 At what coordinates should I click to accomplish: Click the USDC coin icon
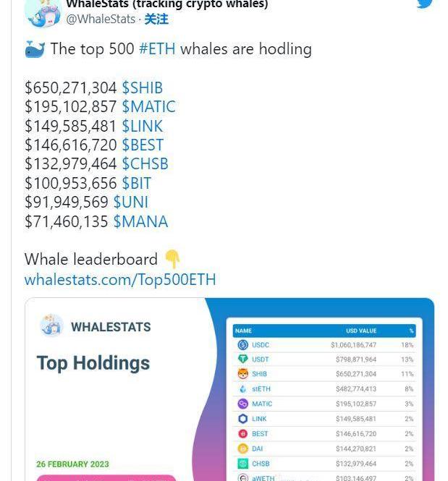[243, 345]
